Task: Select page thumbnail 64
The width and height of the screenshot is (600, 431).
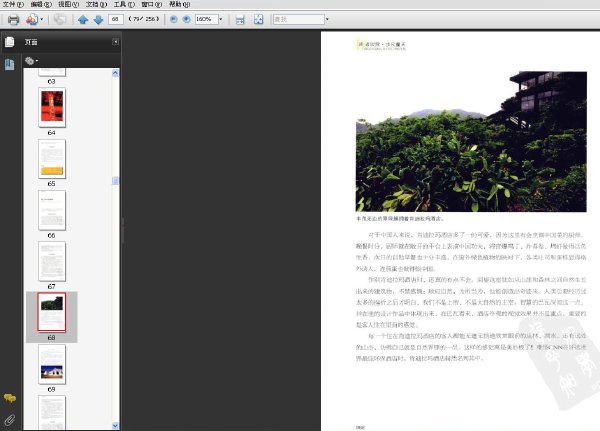Action: [52, 108]
